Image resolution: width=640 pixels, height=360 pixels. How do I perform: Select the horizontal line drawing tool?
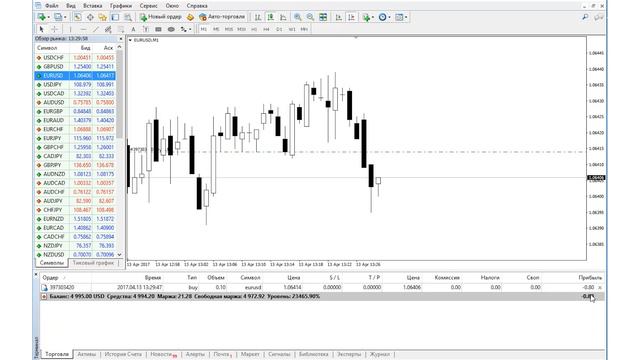point(83,29)
